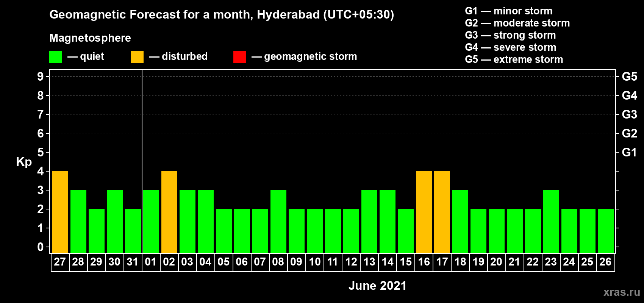Click the G2 right axis label
The height and width of the screenshot is (303, 644).
click(630, 133)
